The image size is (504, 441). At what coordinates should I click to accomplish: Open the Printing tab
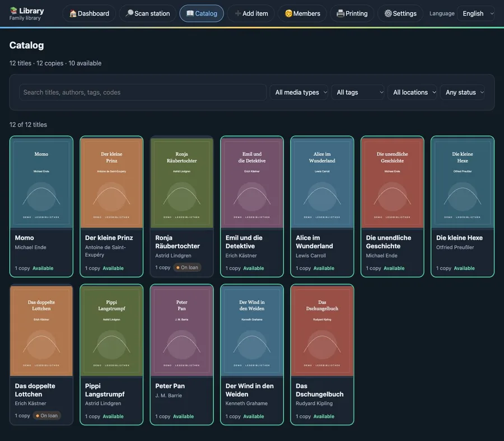pyautogui.click(x=352, y=13)
